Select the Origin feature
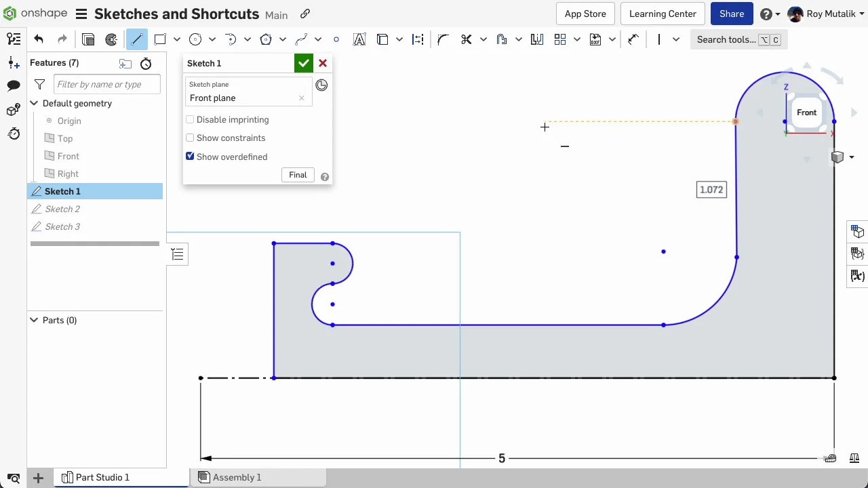The width and height of the screenshot is (868, 488). pos(69,121)
